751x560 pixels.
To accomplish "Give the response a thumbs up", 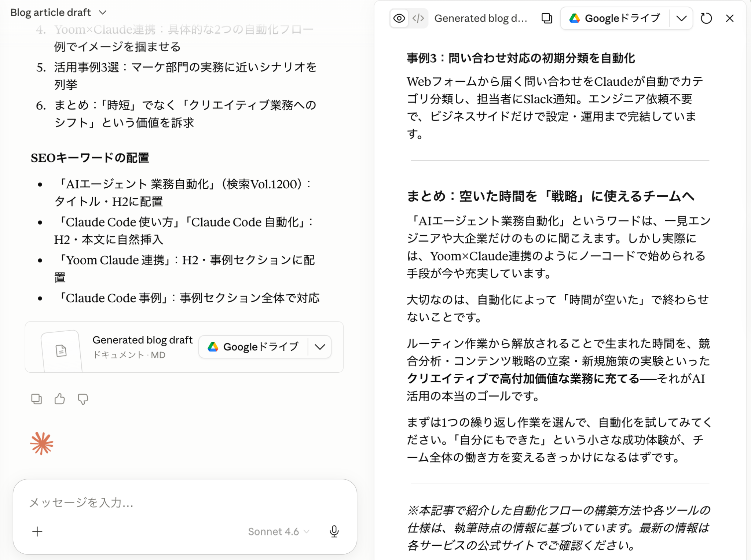I will point(60,399).
